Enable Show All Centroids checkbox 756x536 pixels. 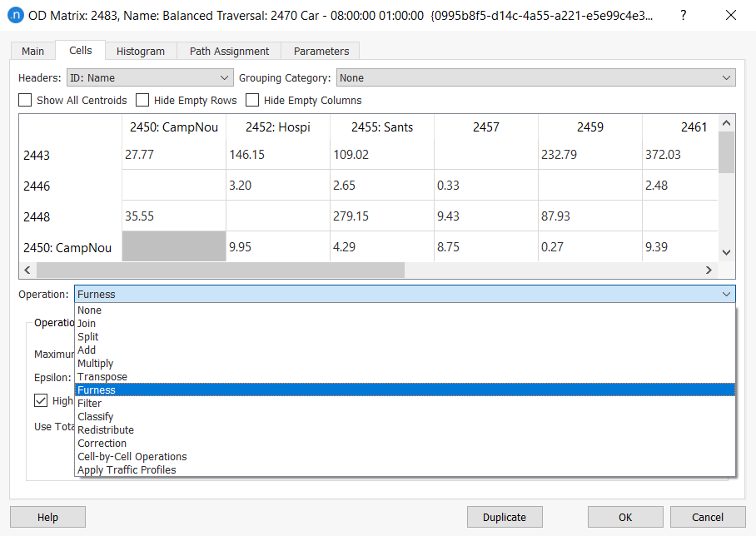(x=26, y=100)
